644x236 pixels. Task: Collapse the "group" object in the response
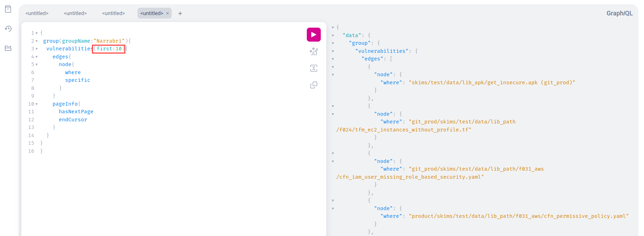click(x=333, y=43)
